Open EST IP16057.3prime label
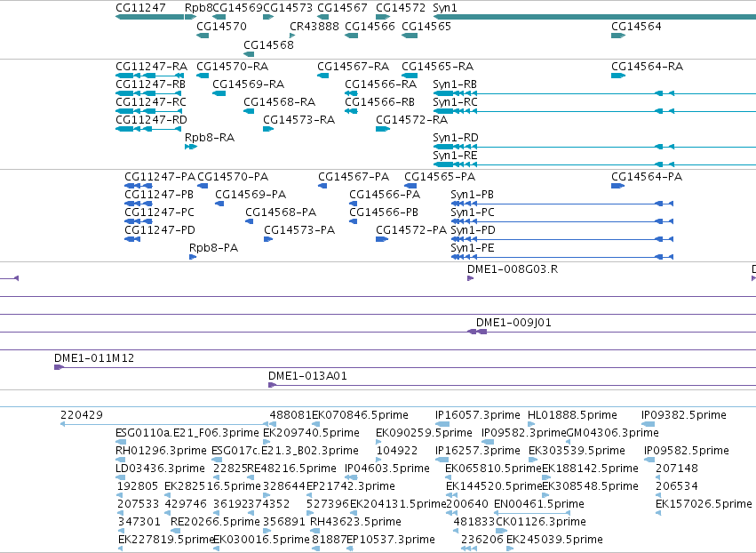Screen dimensions: 756x553 click(477, 415)
